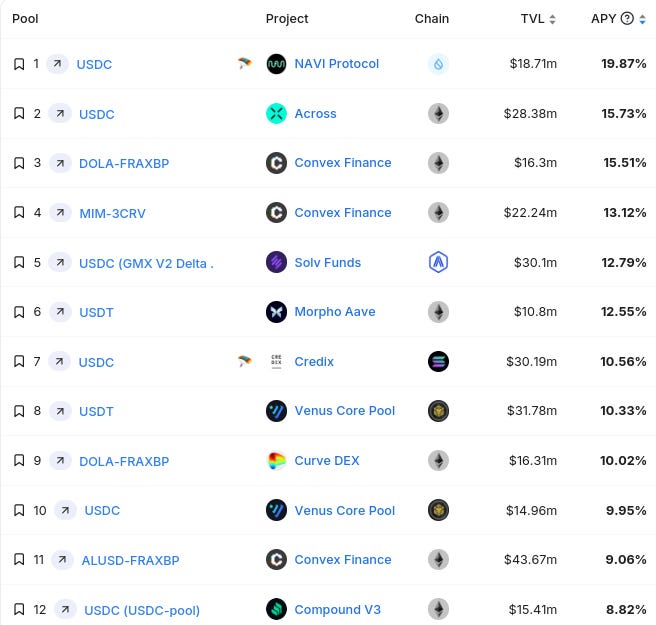This screenshot has height=625, width=656.
Task: Open external link arrow for row 10 USDC
Action: [65, 510]
